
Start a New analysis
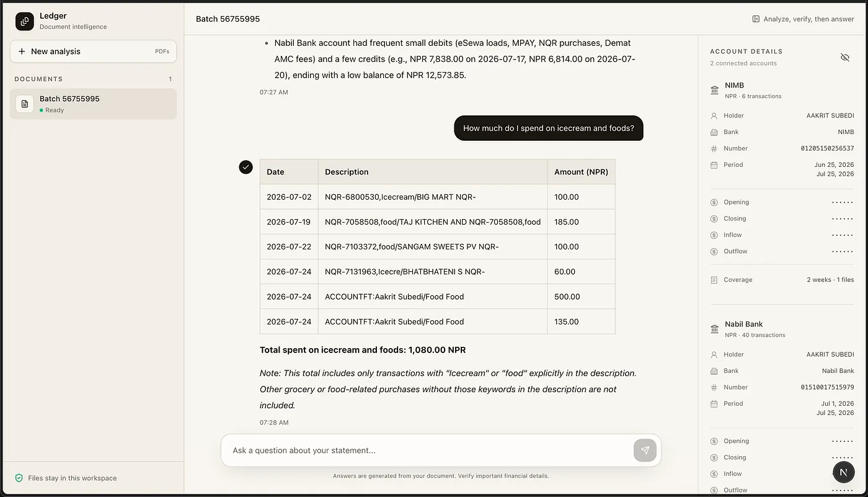click(94, 51)
